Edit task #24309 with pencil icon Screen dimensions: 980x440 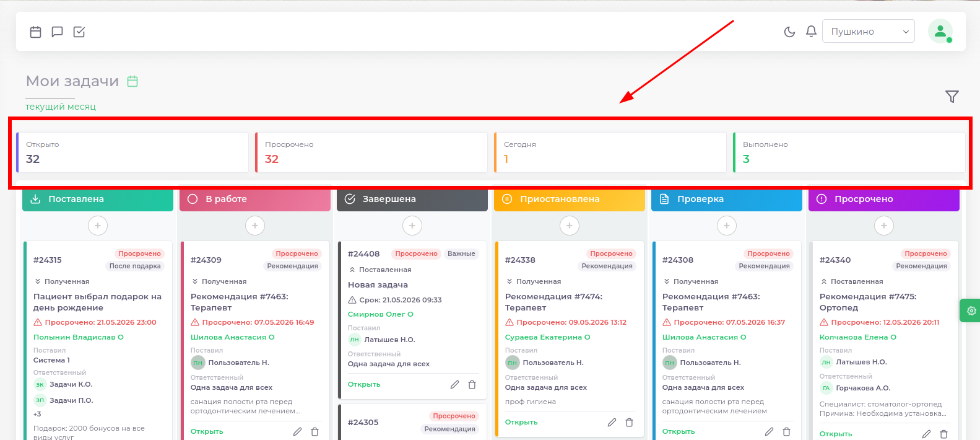coord(297,431)
